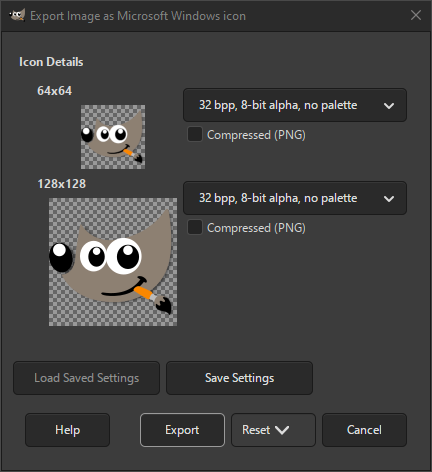Expand the Reset button's down arrow

pyautogui.click(x=282, y=430)
